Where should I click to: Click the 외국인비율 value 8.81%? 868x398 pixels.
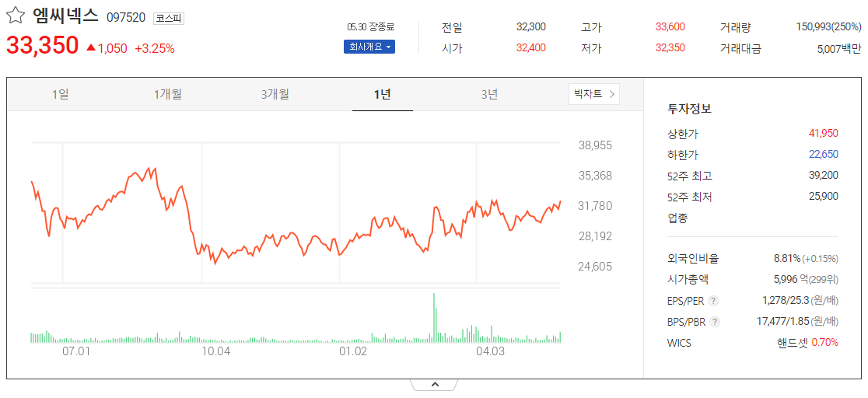pyautogui.click(x=787, y=259)
